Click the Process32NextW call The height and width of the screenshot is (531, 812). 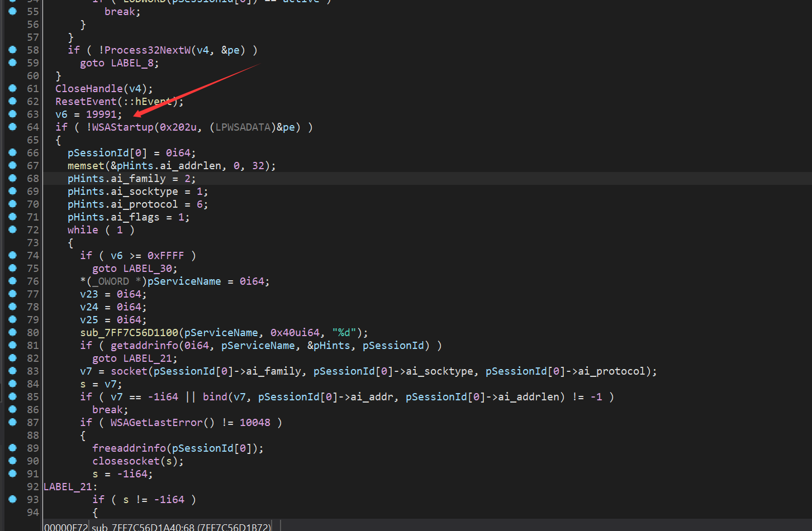148,50
